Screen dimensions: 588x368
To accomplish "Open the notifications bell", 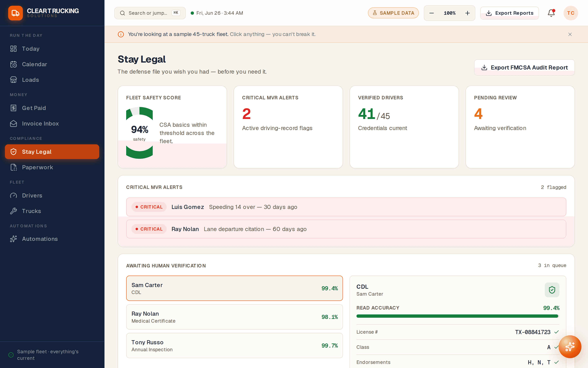I will [x=551, y=13].
